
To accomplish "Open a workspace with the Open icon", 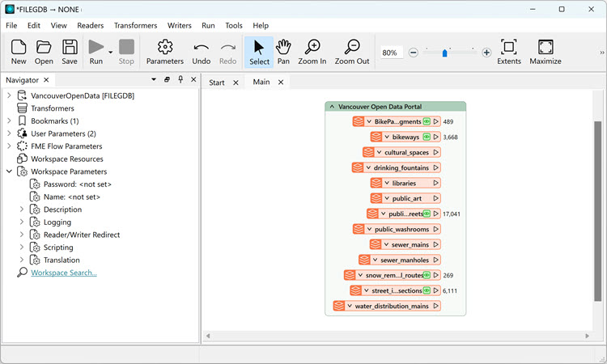I will [44, 52].
